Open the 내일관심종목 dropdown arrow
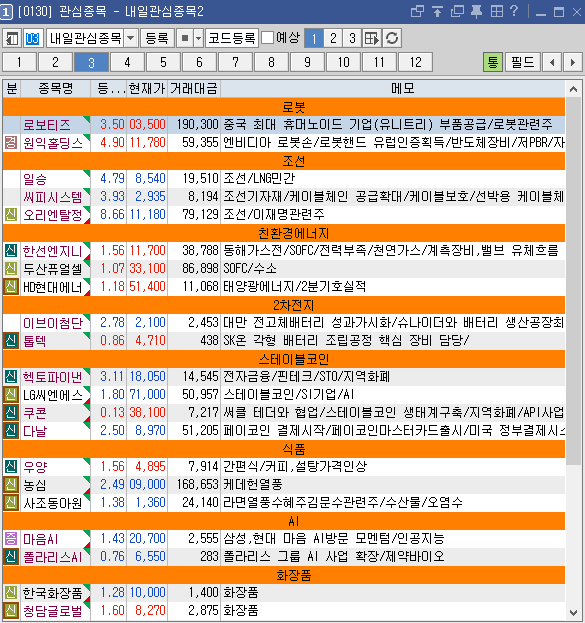The width and height of the screenshot is (585, 623). click(131, 39)
